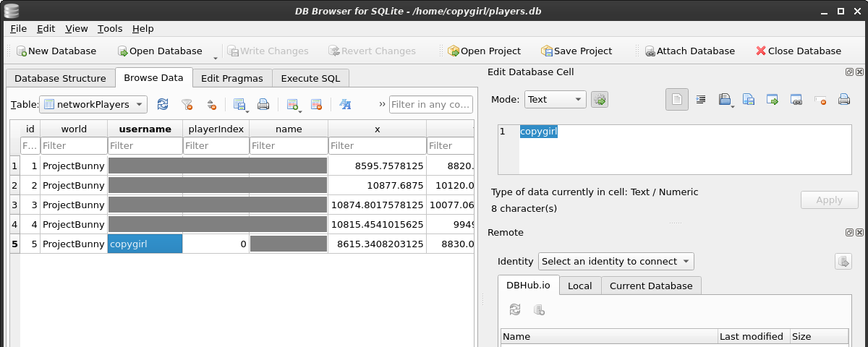Sort Remote list by Name column
The height and width of the screenshot is (347, 868).
coord(609,336)
